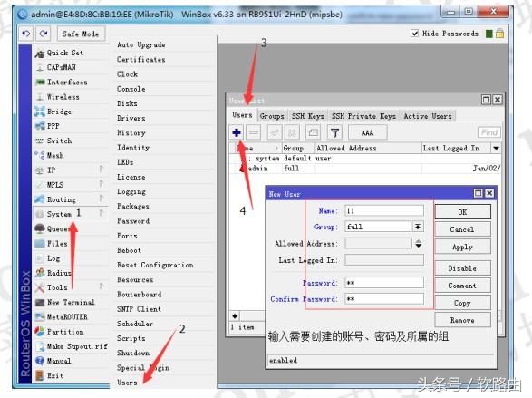Click Exit in the sidebar
Viewport: 532px width, 398px height.
click(x=55, y=375)
